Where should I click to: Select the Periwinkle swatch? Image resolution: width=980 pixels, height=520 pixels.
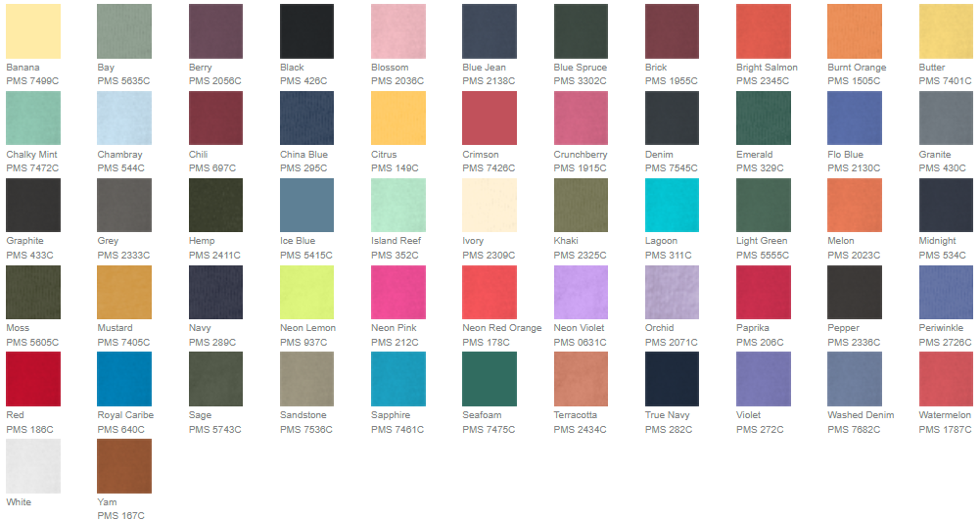946,292
